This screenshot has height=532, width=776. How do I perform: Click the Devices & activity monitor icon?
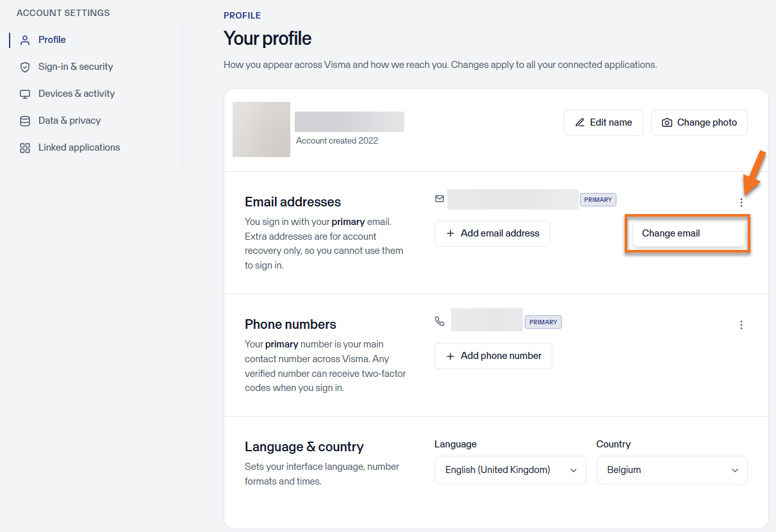(x=25, y=94)
